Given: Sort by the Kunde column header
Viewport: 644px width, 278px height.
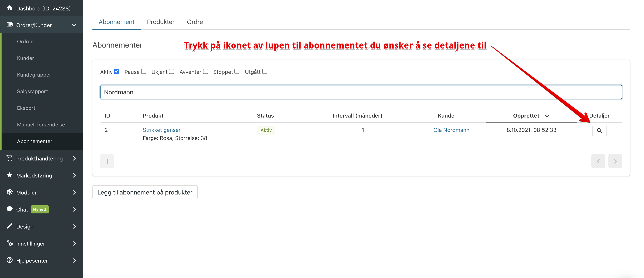Looking at the screenshot, I should [446, 115].
